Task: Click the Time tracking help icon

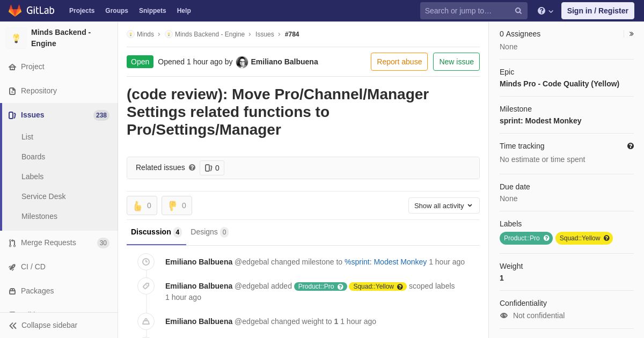Action: (631, 146)
